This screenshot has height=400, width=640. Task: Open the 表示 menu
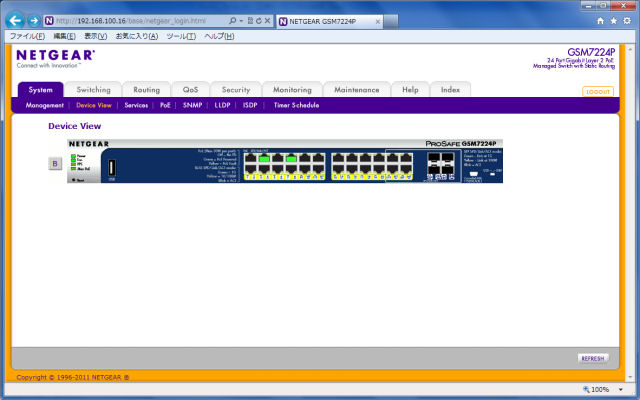click(x=96, y=36)
